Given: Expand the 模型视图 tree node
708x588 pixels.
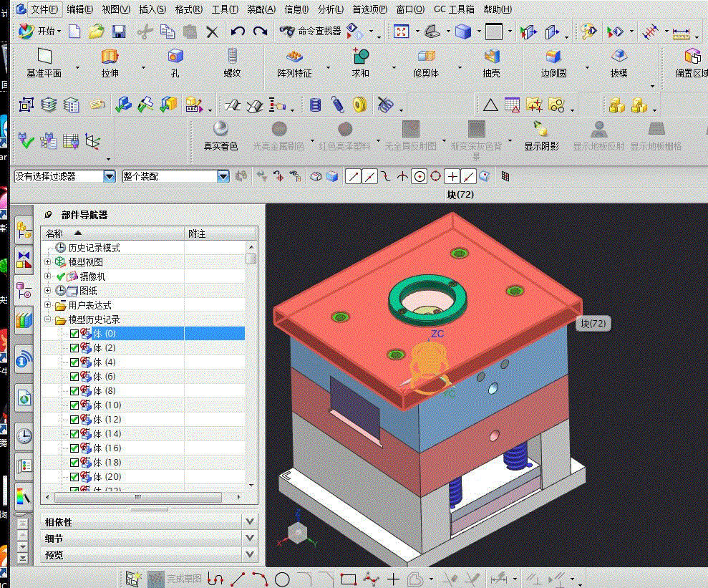Looking at the screenshot, I should pos(47,261).
